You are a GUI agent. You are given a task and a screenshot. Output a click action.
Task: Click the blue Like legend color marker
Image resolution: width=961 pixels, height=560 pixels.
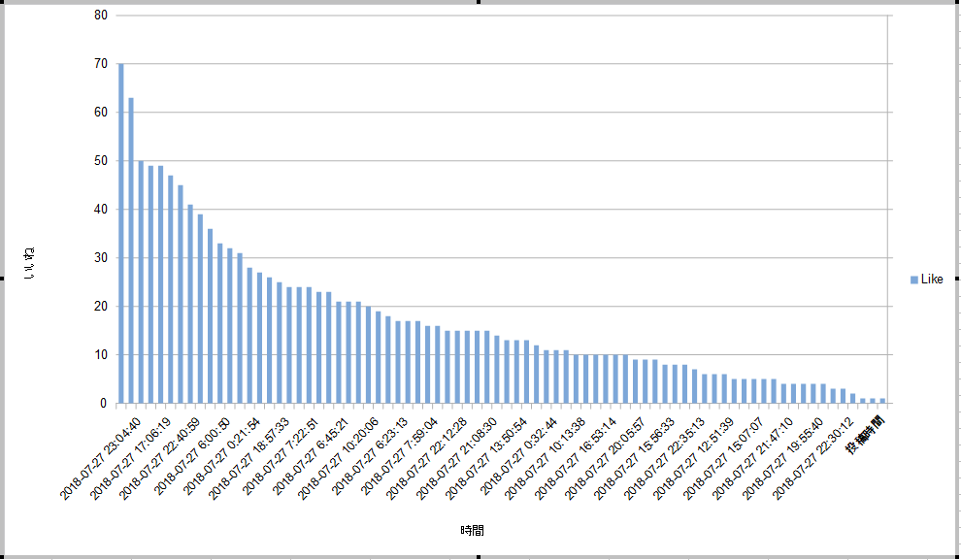pos(913,280)
